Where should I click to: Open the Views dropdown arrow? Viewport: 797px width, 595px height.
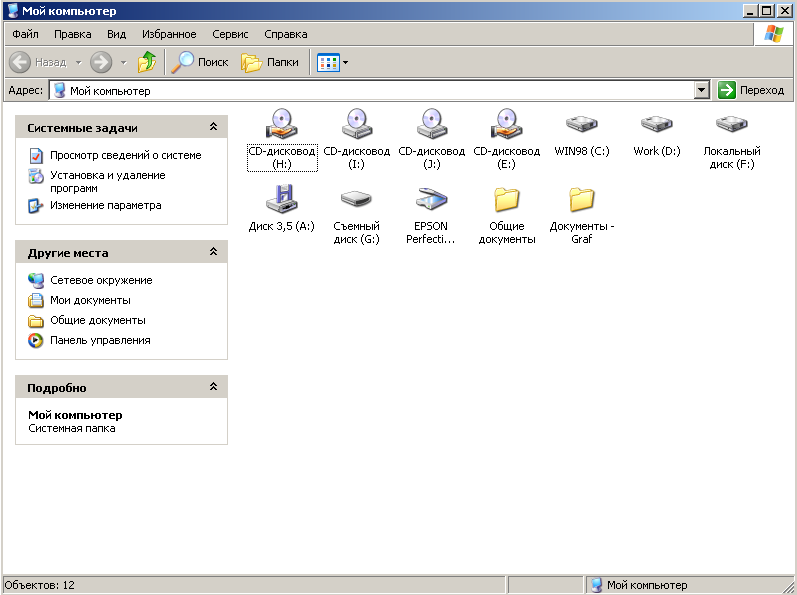point(346,62)
